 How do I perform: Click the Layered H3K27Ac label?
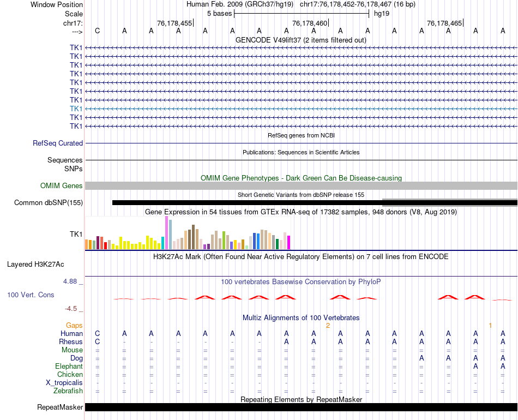35,265
